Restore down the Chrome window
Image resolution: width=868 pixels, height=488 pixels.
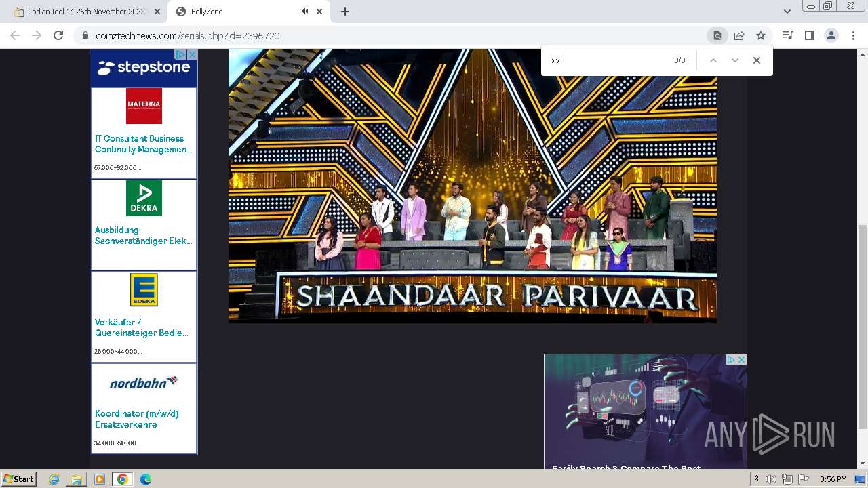pyautogui.click(x=828, y=5)
